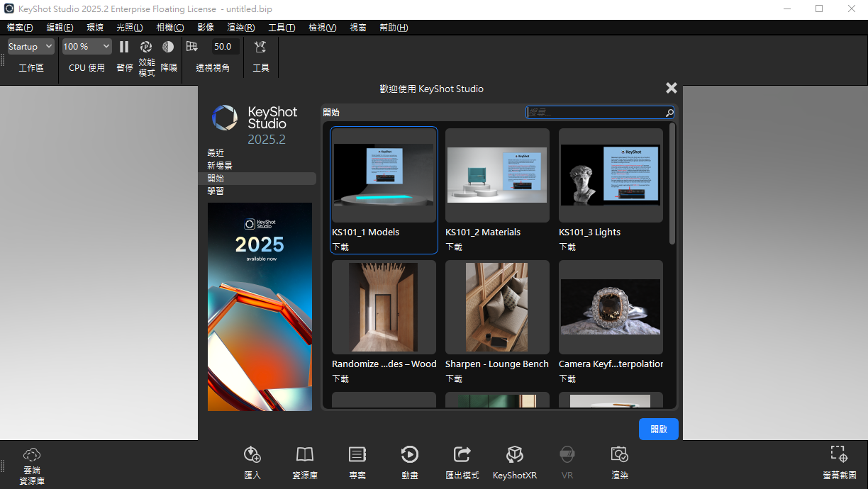Open the 檢視(V) menu
868x489 pixels.
point(323,28)
